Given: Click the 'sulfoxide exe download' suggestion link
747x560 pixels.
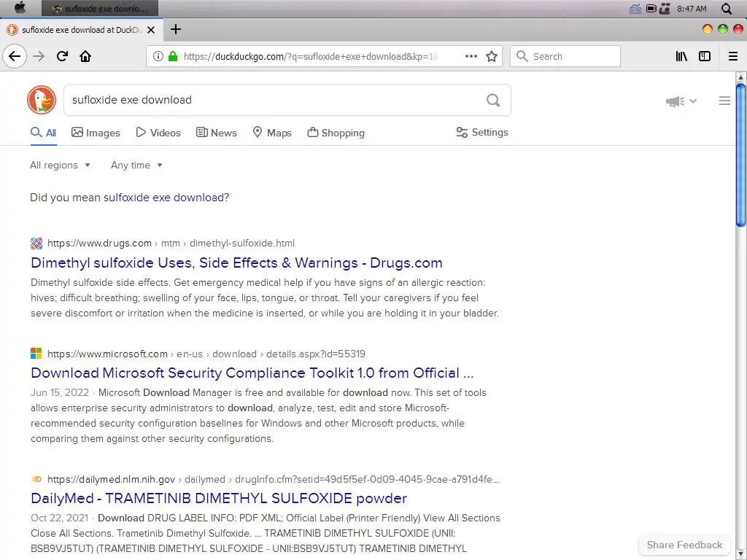Looking at the screenshot, I should (163, 197).
